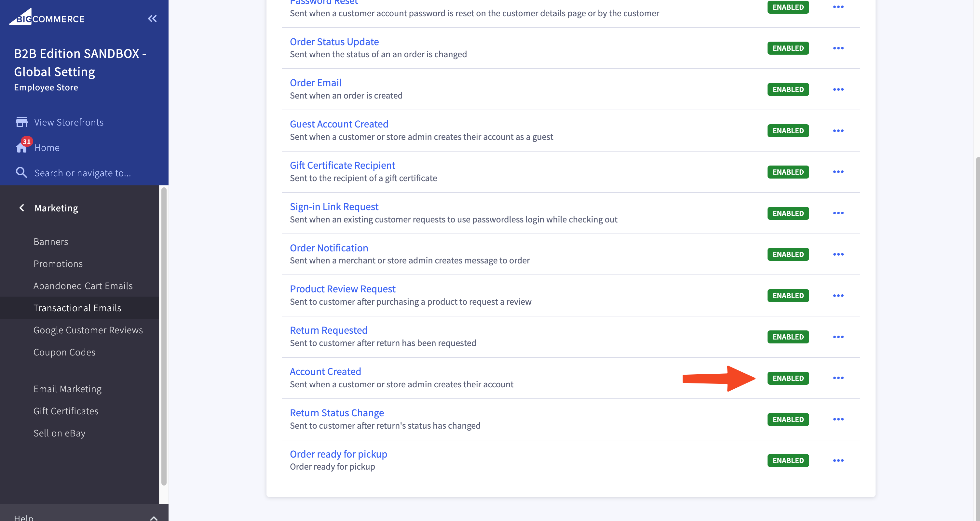Screen dimensions: 980x521
Task: Open Coupon Codes in the sidebar
Action: coord(64,352)
